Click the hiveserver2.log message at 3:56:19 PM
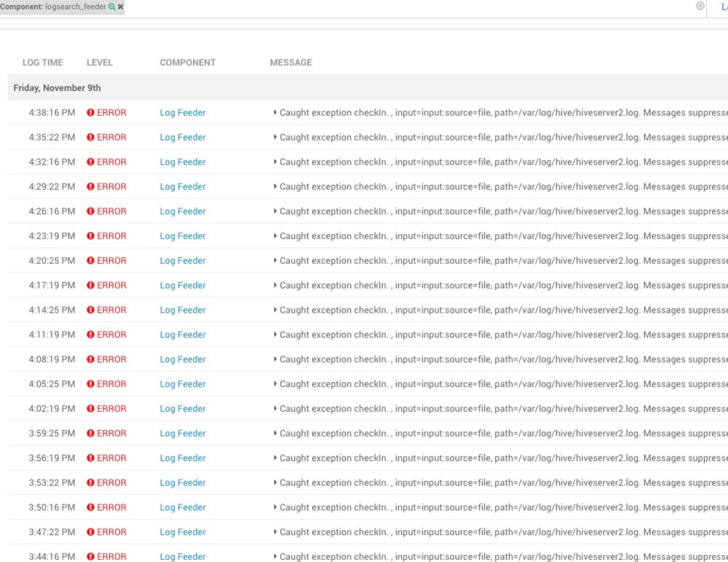This screenshot has height=562, width=728. [504, 458]
